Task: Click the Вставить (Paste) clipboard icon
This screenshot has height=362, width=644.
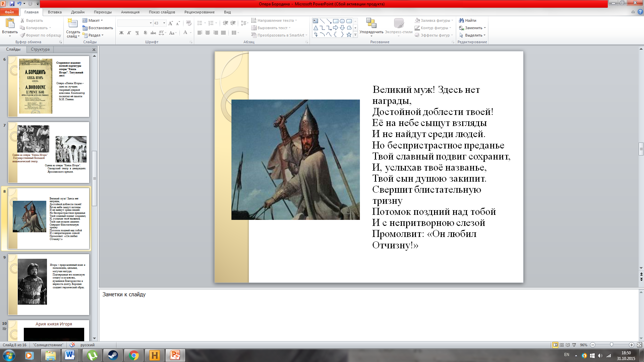Action: pos(10,23)
